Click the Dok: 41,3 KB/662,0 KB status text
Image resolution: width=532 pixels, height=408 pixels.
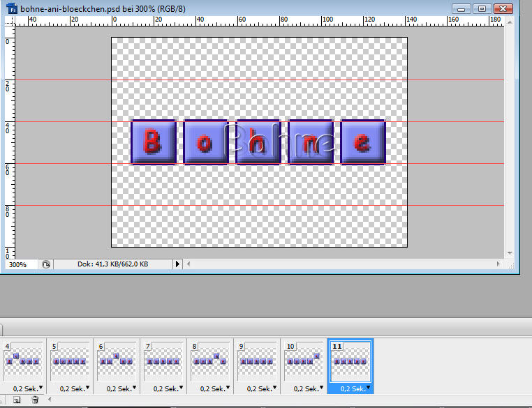pyautogui.click(x=112, y=265)
